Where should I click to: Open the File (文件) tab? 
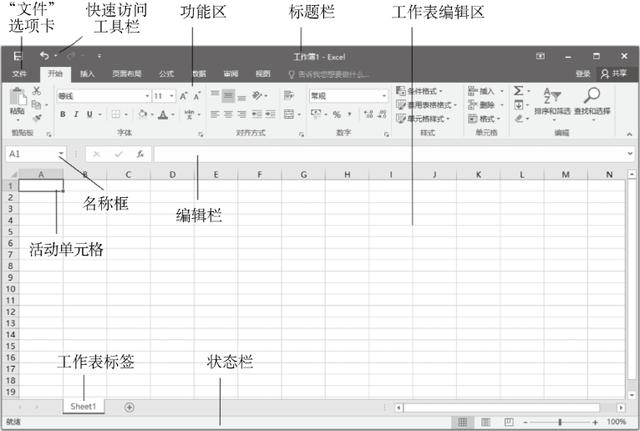tap(19, 74)
